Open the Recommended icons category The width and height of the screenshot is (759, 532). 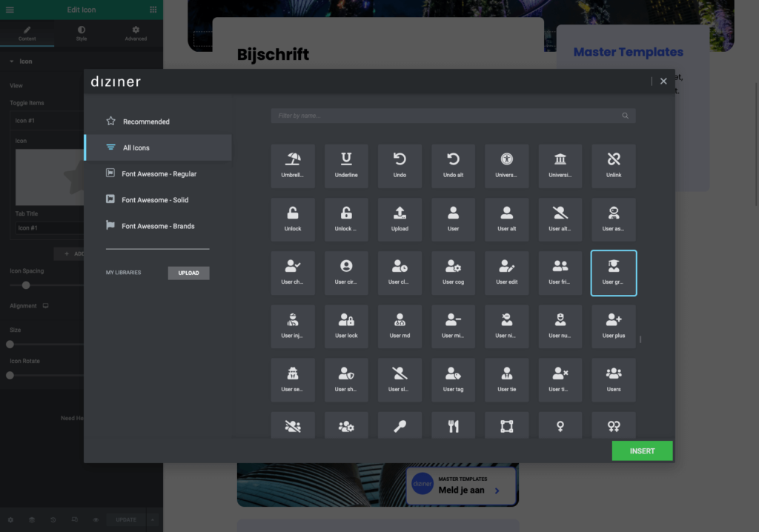click(x=146, y=122)
